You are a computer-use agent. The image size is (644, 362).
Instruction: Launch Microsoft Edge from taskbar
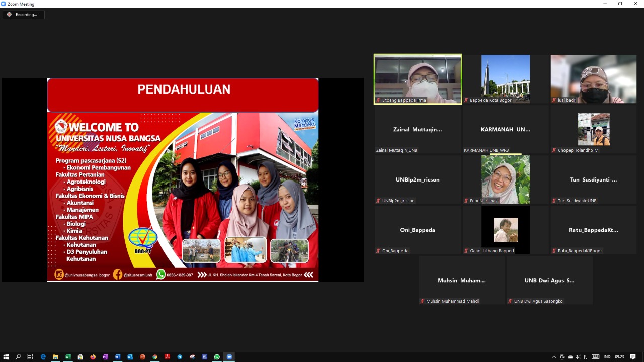pyautogui.click(x=43, y=357)
